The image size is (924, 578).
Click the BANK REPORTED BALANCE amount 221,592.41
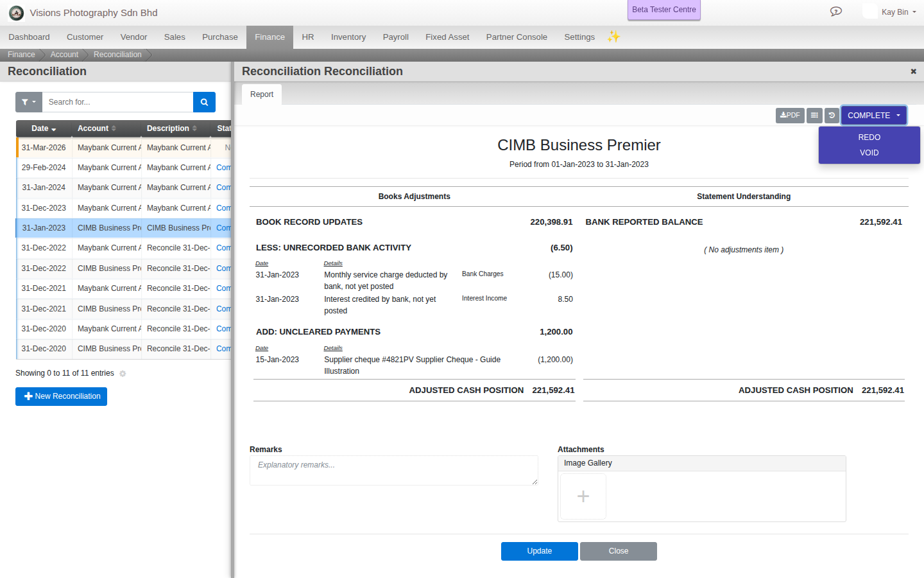pos(881,222)
